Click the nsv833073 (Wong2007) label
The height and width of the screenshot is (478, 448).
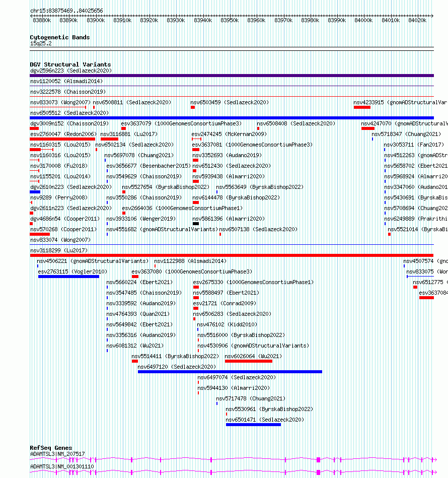point(60,102)
